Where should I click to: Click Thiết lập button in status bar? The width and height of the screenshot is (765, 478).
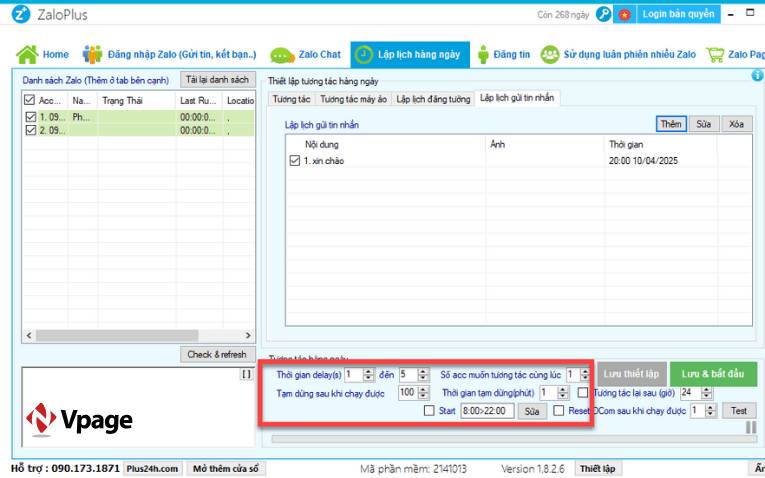pos(597,469)
